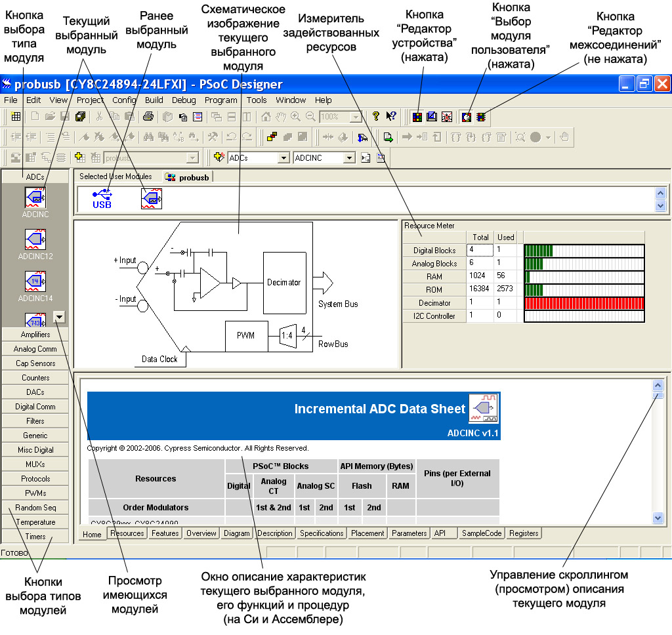
Task: Click the document icon right of ADCINC dropdown
Action: point(366,157)
